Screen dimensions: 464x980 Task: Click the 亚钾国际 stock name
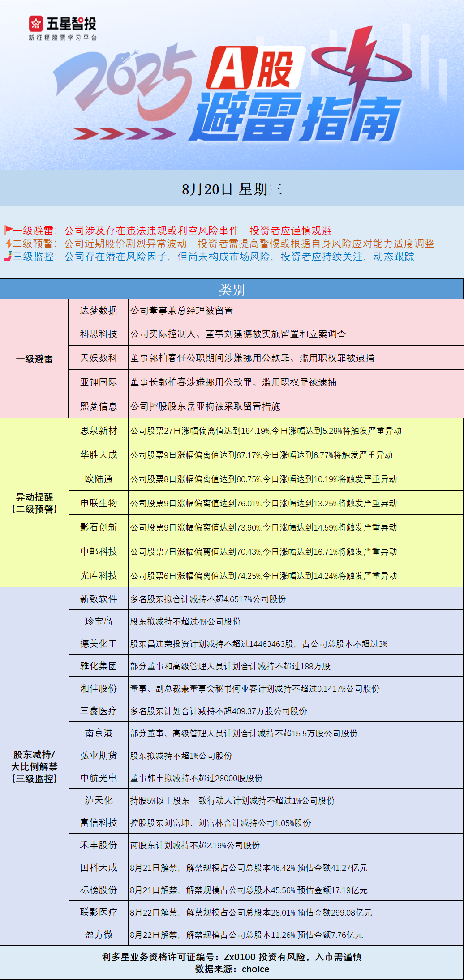(x=99, y=382)
